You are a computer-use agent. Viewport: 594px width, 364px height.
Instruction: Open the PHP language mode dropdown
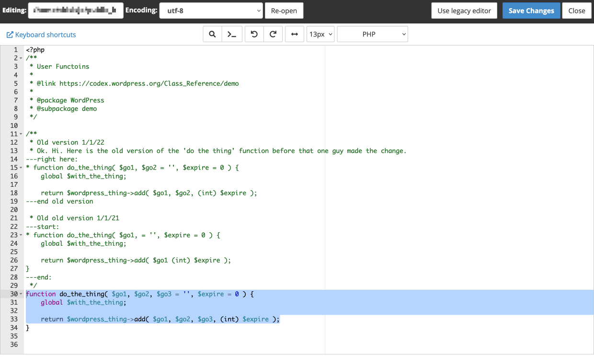[x=373, y=34]
